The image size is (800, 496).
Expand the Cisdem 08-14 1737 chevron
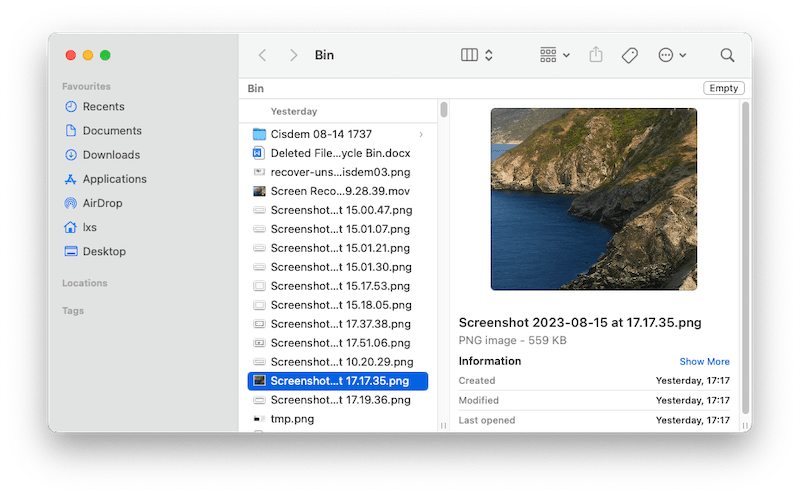point(421,134)
